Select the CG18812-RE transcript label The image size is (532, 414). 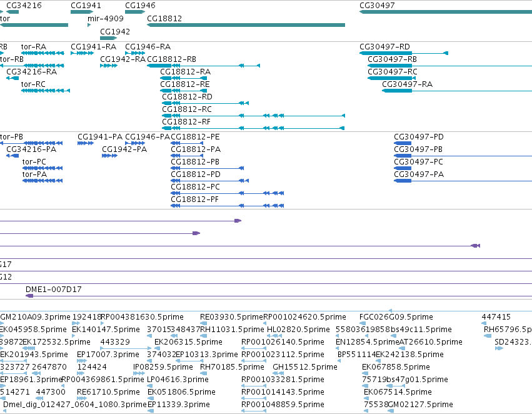(185, 84)
